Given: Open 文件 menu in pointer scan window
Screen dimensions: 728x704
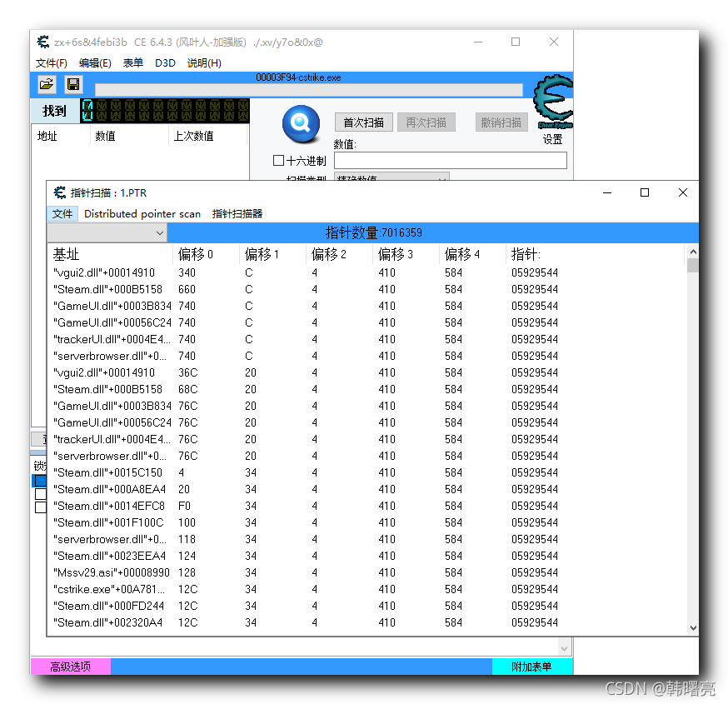Looking at the screenshot, I should click(x=62, y=213).
